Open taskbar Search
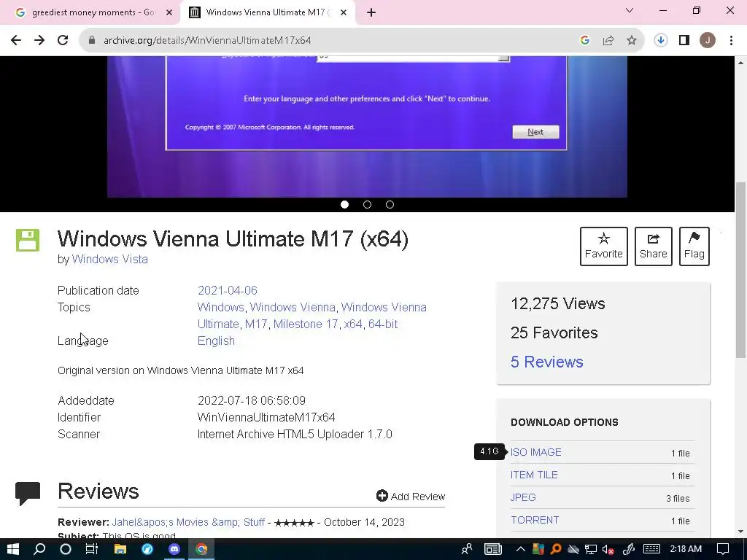Image resolution: width=747 pixels, height=560 pixels. pos(39,549)
